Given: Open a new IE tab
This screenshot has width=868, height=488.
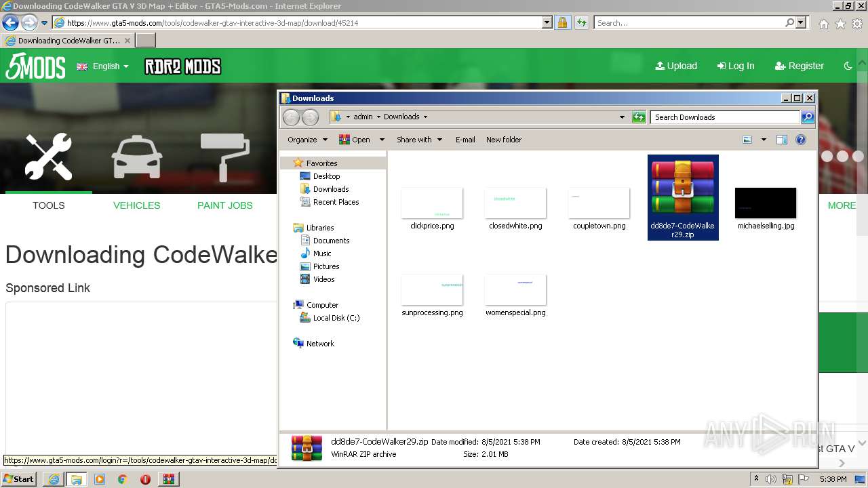Looking at the screenshot, I should coord(146,41).
